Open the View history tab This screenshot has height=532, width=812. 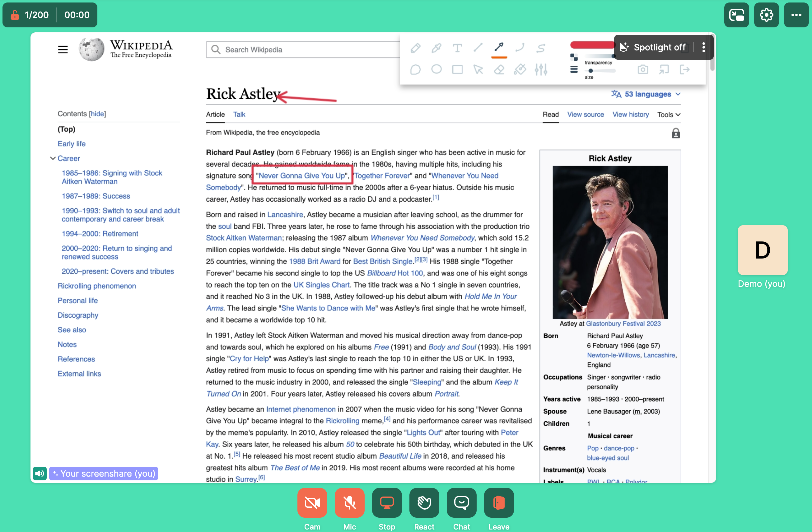coord(630,115)
